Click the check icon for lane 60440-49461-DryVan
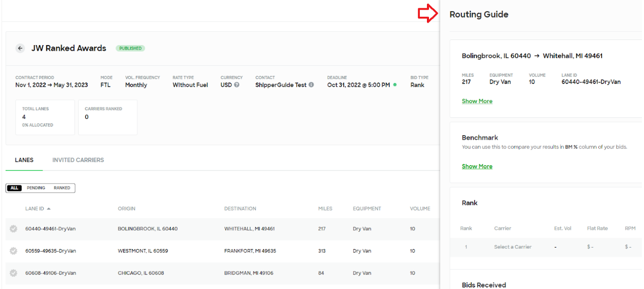Screen dimensions: 644x289 13,229
